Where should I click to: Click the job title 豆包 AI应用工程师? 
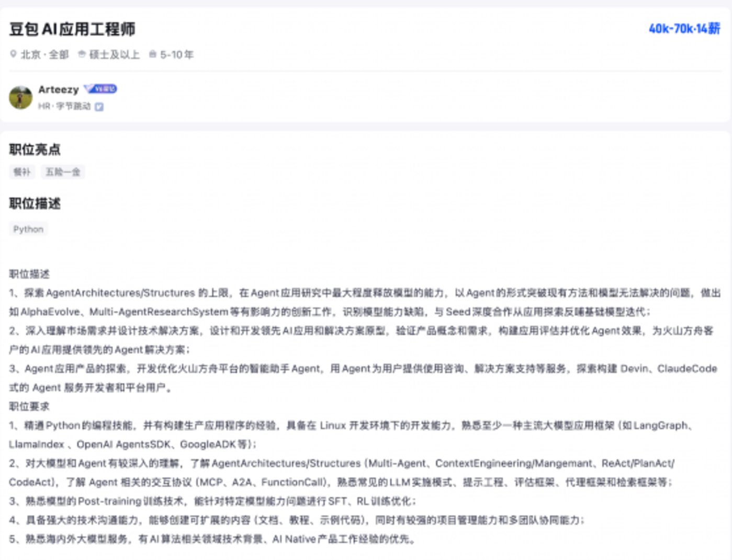(72, 29)
